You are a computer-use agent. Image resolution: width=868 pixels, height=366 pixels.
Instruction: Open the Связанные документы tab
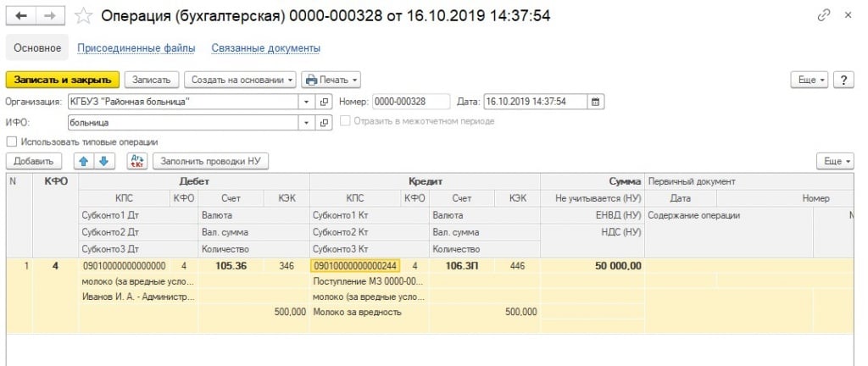(x=265, y=48)
